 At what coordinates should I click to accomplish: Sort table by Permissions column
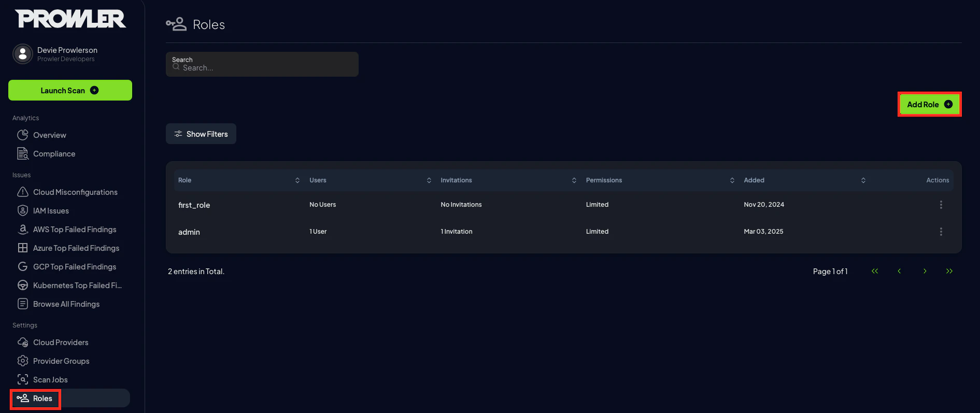click(732, 180)
